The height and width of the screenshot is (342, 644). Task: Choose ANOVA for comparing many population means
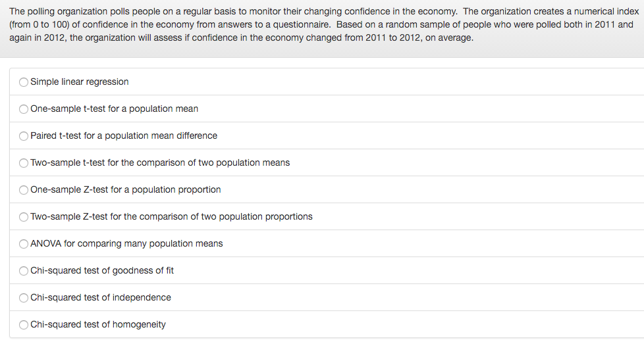coord(24,244)
